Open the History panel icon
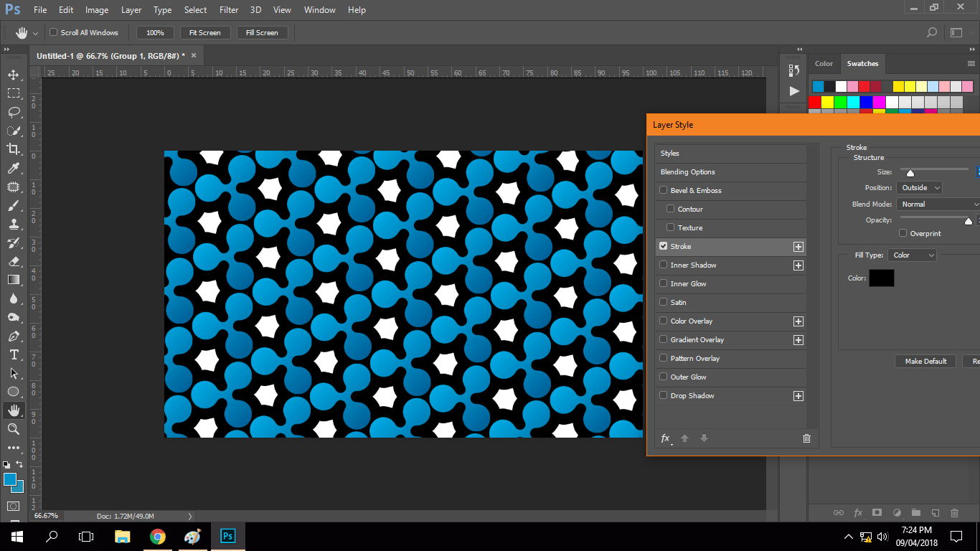This screenshot has height=551, width=980. click(794, 70)
